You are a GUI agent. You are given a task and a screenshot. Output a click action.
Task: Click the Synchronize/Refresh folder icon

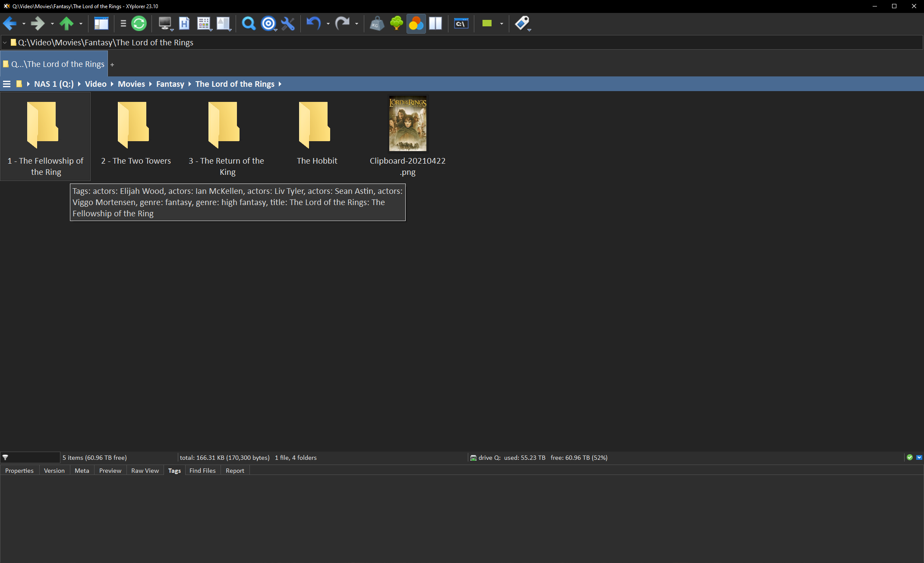pos(139,23)
